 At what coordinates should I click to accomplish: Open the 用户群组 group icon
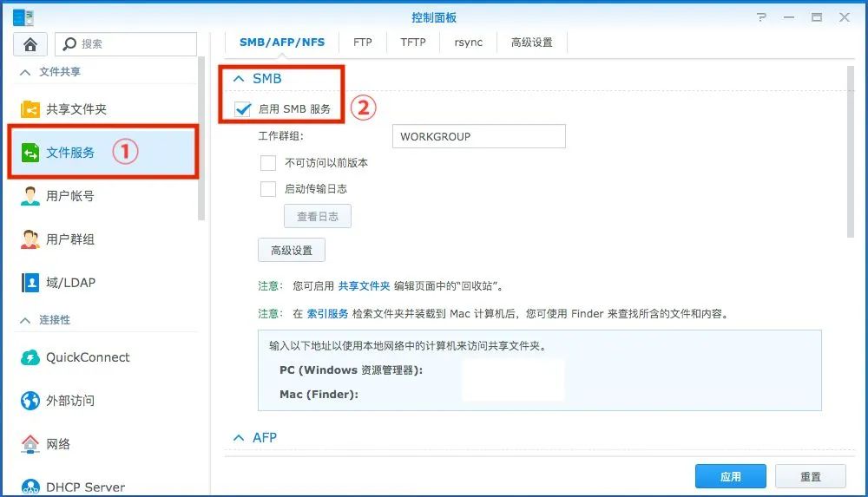tap(30, 239)
